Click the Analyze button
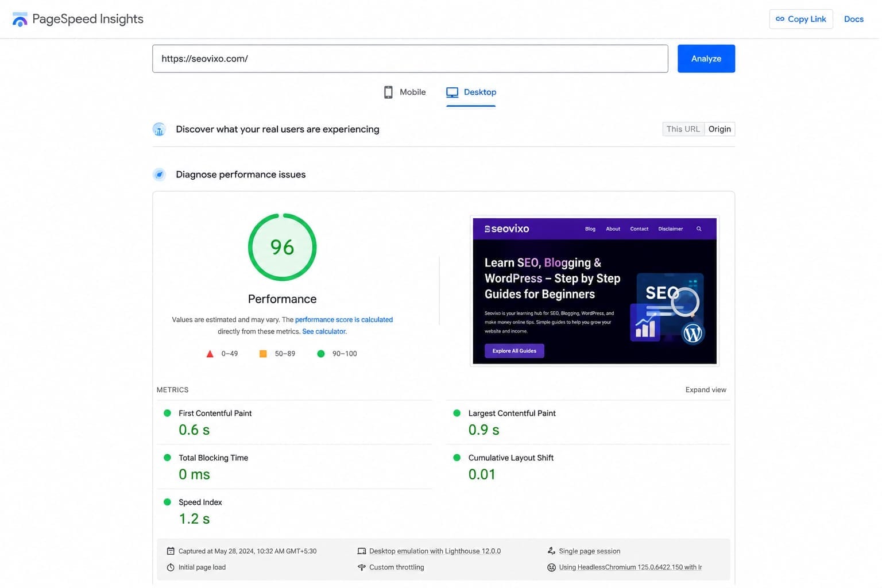882x588 pixels. click(x=706, y=59)
